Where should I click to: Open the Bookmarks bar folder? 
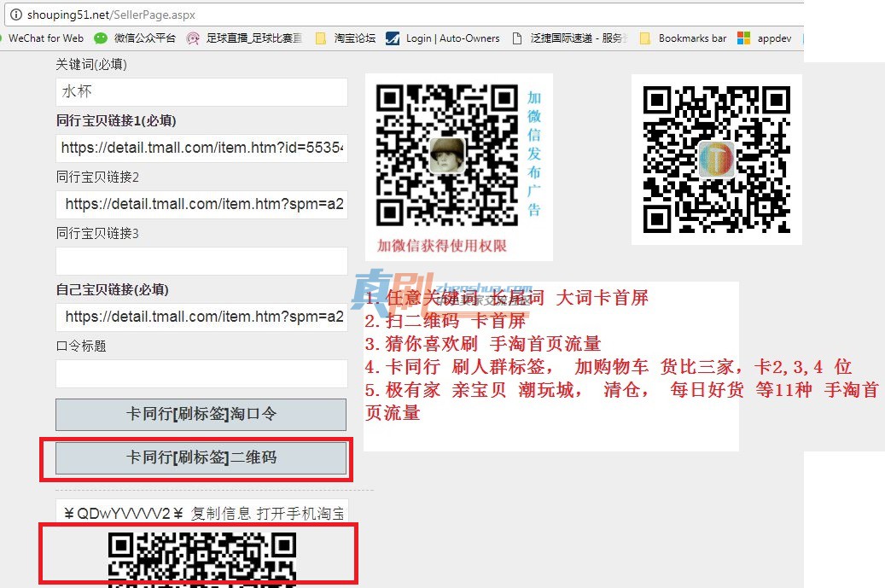[692, 38]
